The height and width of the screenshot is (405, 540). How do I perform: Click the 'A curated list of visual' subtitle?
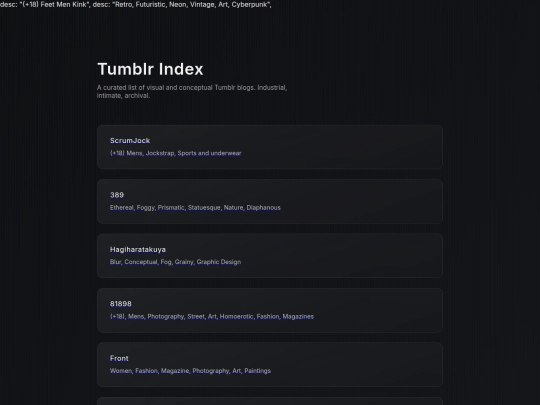(192, 92)
